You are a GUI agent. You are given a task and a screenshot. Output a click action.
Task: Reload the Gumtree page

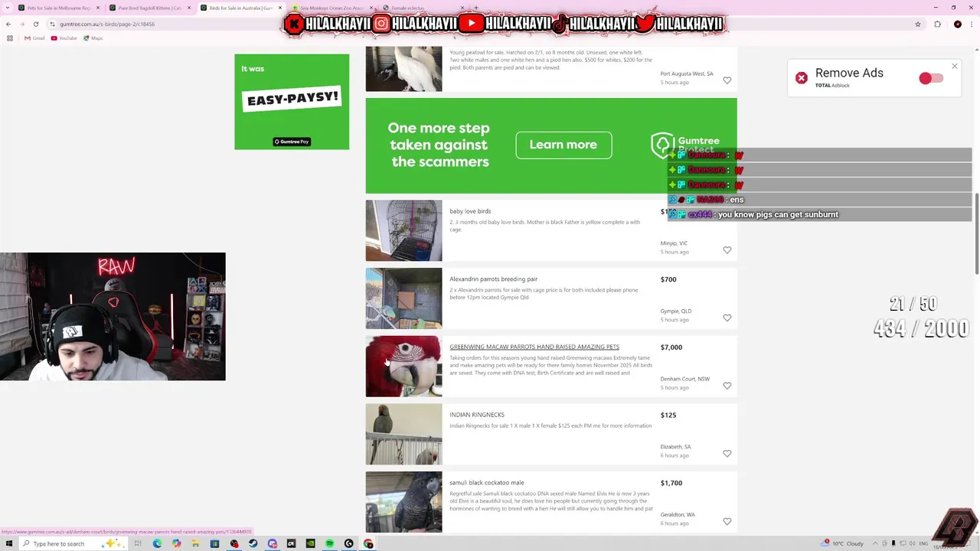[35, 24]
